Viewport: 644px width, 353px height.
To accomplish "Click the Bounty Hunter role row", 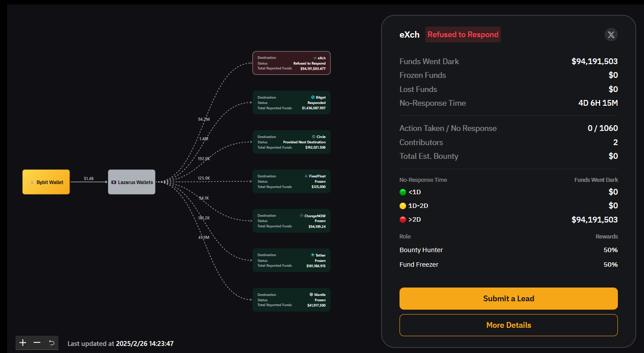I will pos(508,250).
